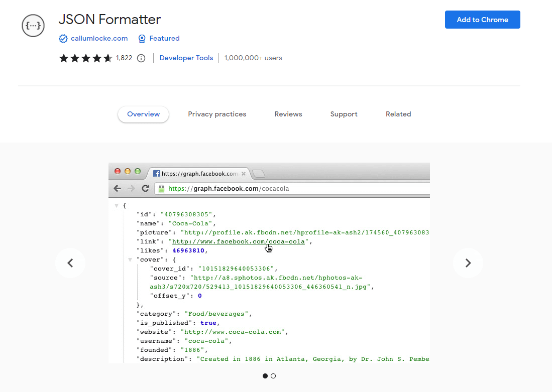
Task: Select the first carousel dot indicator
Action: click(265, 376)
